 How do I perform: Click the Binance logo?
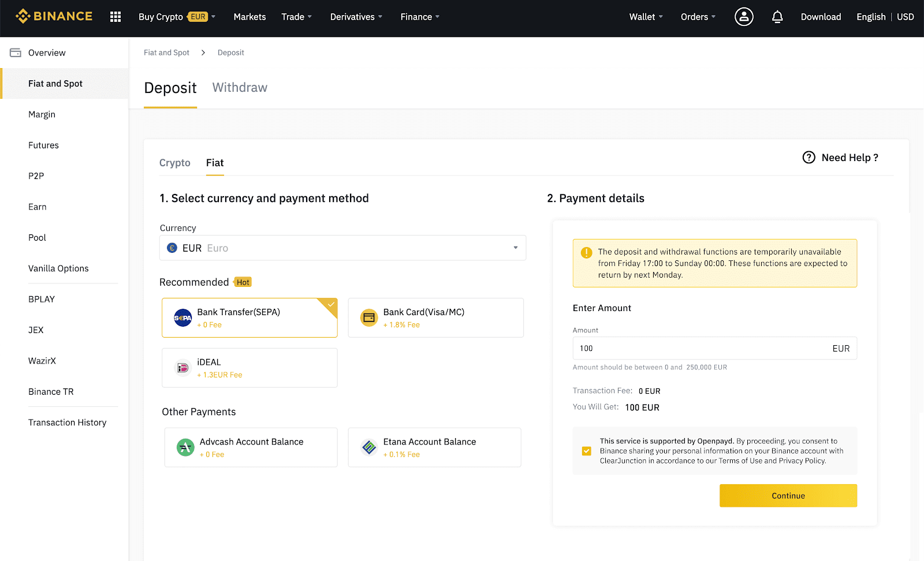pyautogui.click(x=54, y=16)
